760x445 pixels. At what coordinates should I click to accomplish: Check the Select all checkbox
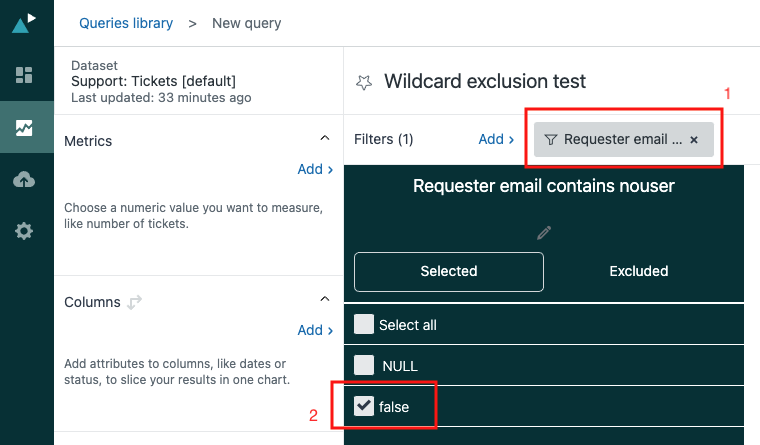click(x=364, y=324)
